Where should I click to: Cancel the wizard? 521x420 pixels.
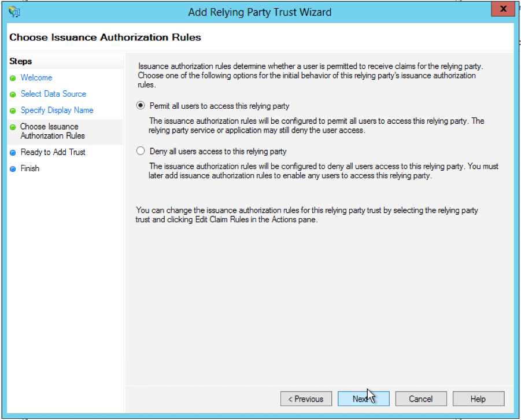420,399
